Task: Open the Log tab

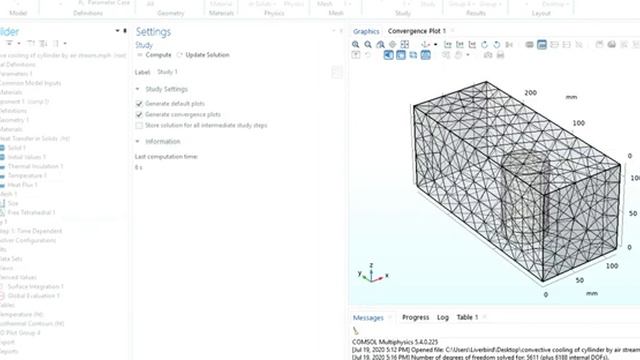Action: click(443, 317)
